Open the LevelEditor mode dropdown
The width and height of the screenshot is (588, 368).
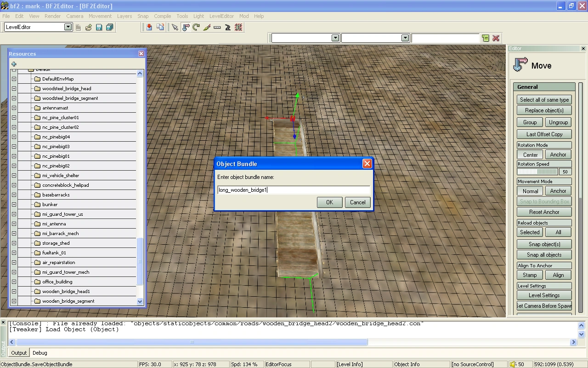pyautogui.click(x=68, y=27)
